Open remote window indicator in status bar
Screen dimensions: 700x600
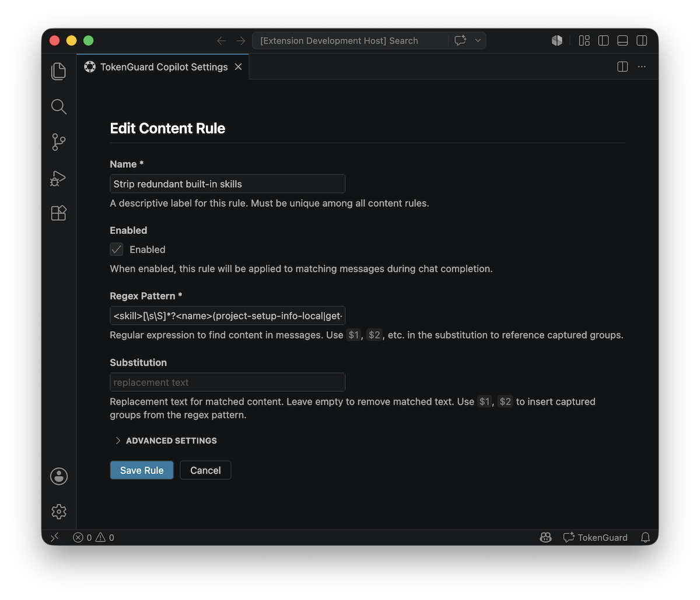55,538
